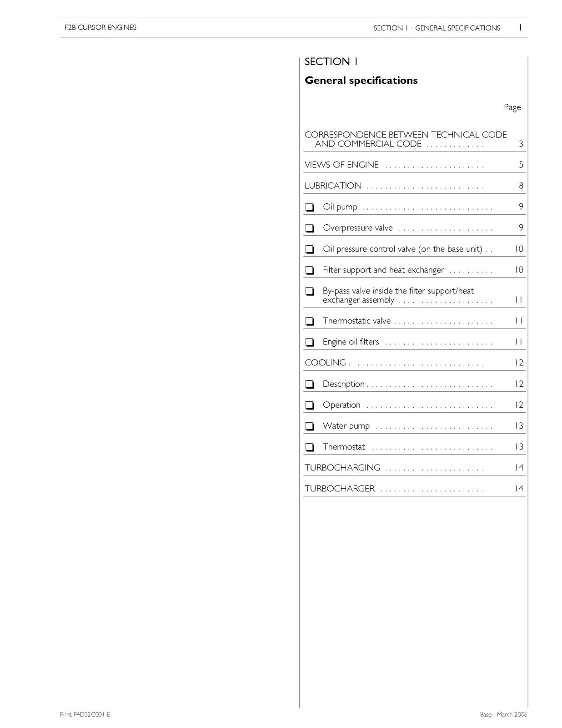Screen dimensions: 562x728
Task: Click the F2B CURSOR ENGINES header text
Action: coord(100,27)
